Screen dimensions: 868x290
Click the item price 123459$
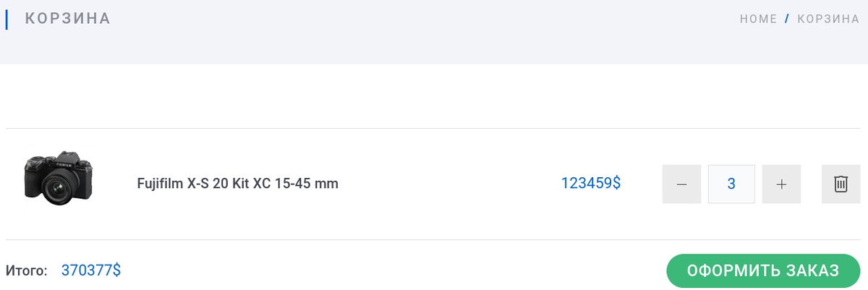pyautogui.click(x=590, y=184)
